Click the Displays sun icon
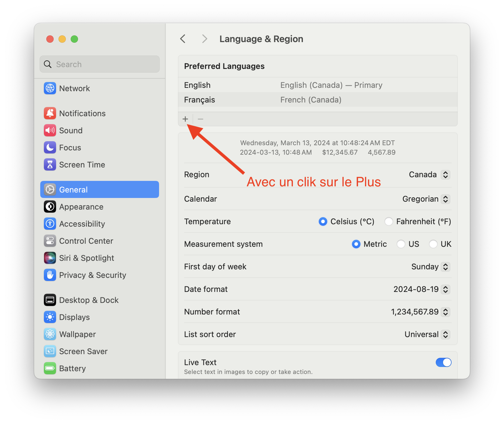The width and height of the screenshot is (504, 424). (x=50, y=317)
